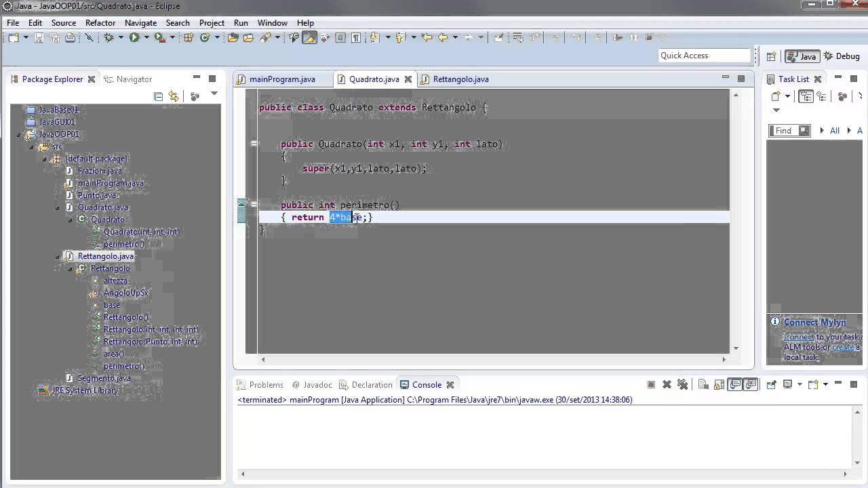Open the Window menu
Viewport: 868px width, 488px height.
[272, 22]
